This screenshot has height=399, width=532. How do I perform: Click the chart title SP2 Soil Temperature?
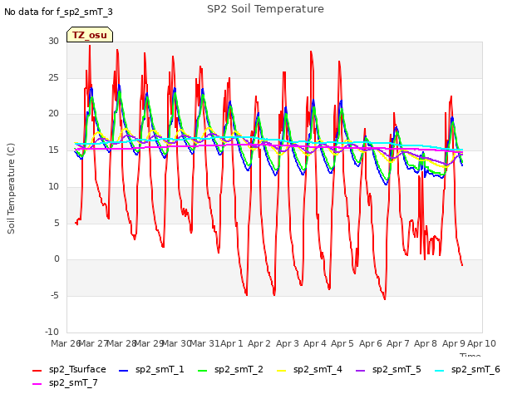click(x=265, y=9)
